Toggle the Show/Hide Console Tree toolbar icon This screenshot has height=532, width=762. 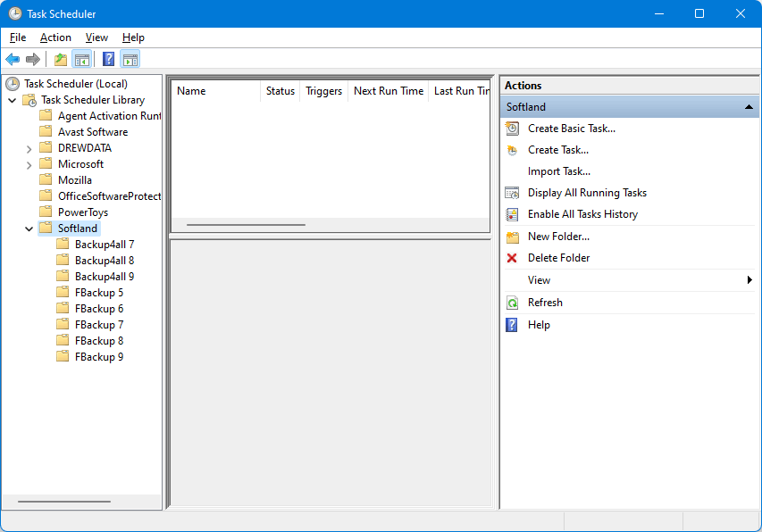(x=80, y=59)
